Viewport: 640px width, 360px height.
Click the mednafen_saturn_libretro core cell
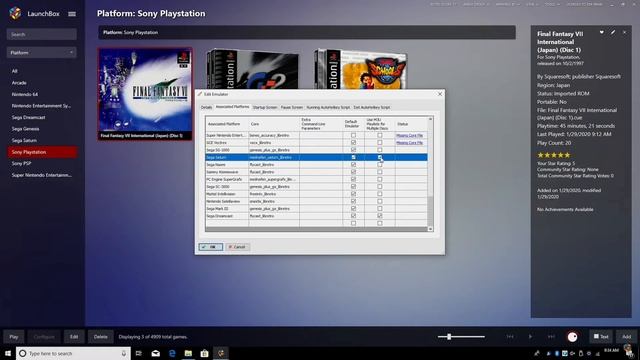click(274, 157)
